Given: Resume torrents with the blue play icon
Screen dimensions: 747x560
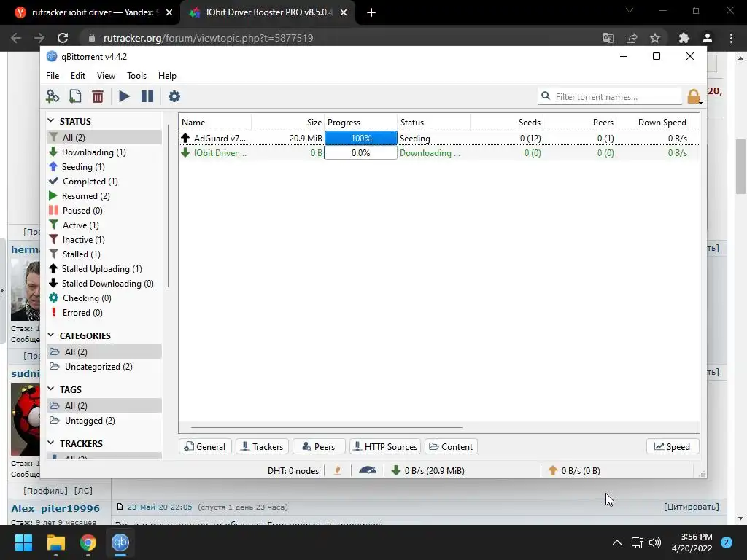Looking at the screenshot, I should [124, 96].
